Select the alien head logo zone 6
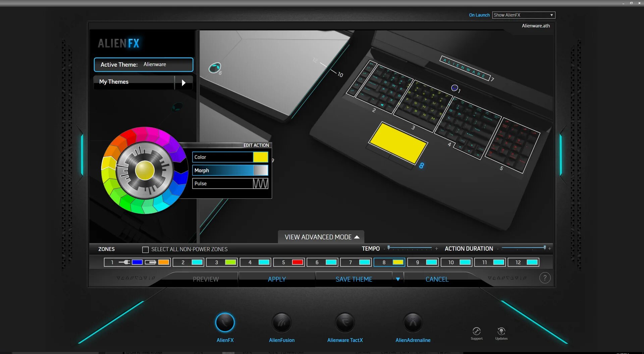 [215, 68]
